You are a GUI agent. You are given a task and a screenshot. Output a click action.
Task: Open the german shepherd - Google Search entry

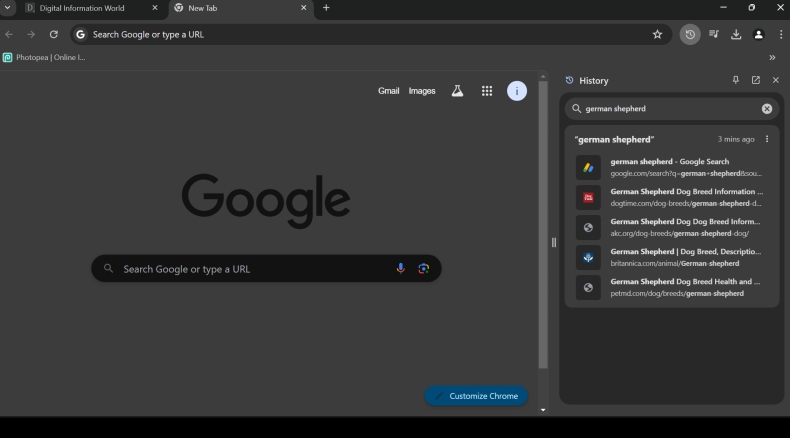672,167
